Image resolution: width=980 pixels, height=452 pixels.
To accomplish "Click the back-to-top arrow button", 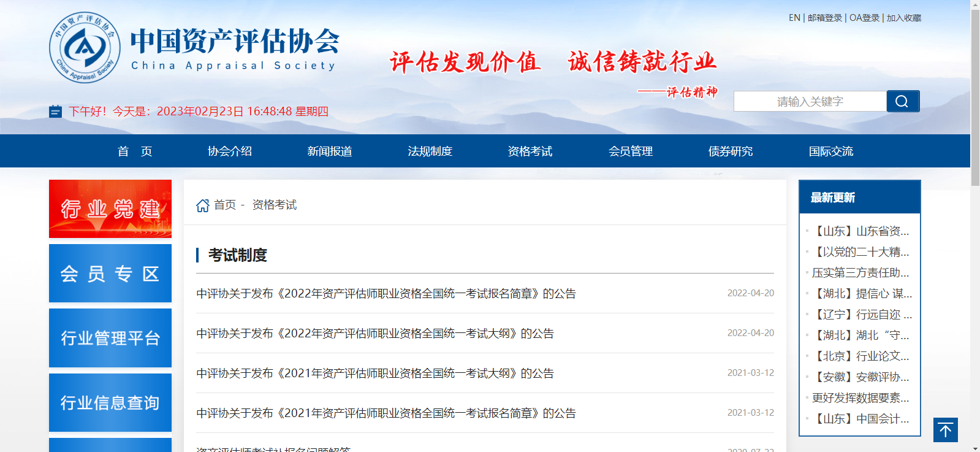I will tap(946, 430).
